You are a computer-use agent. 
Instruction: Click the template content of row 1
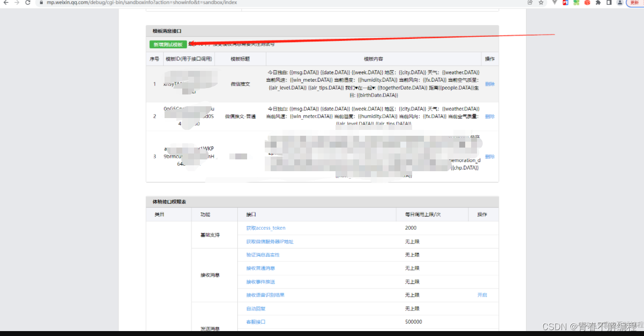click(373, 84)
